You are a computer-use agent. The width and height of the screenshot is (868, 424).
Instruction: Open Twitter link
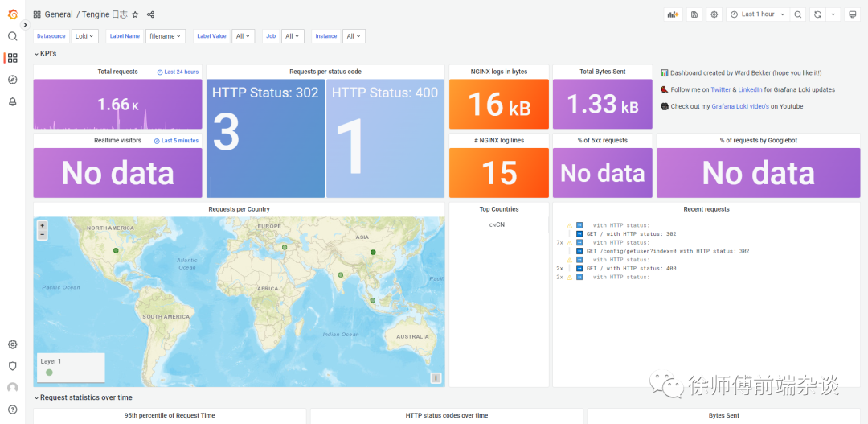point(721,89)
